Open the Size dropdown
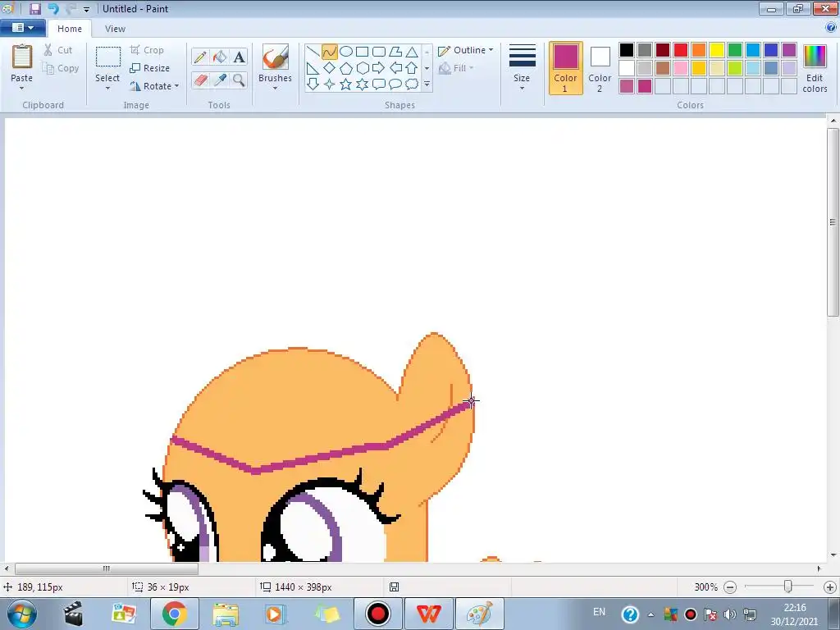Screen dimensions: 840x630 pos(522,89)
